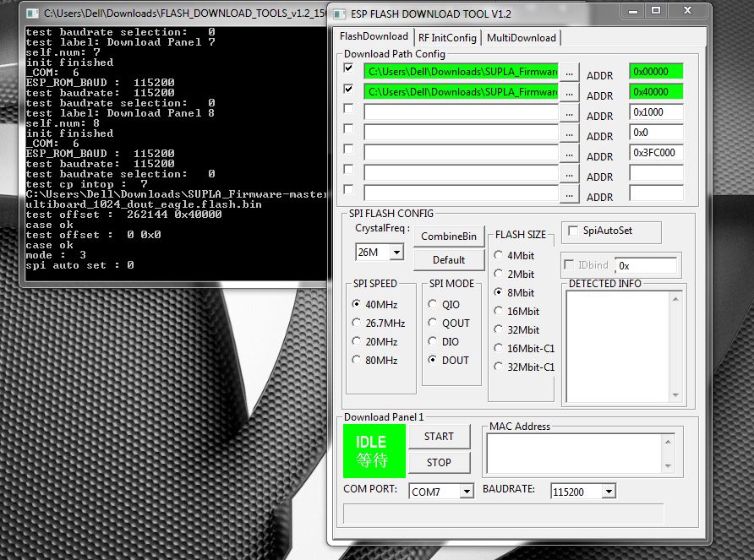Open the BAUDRATE dropdown showing 115200
This screenshot has width=754, height=560.
click(x=609, y=492)
